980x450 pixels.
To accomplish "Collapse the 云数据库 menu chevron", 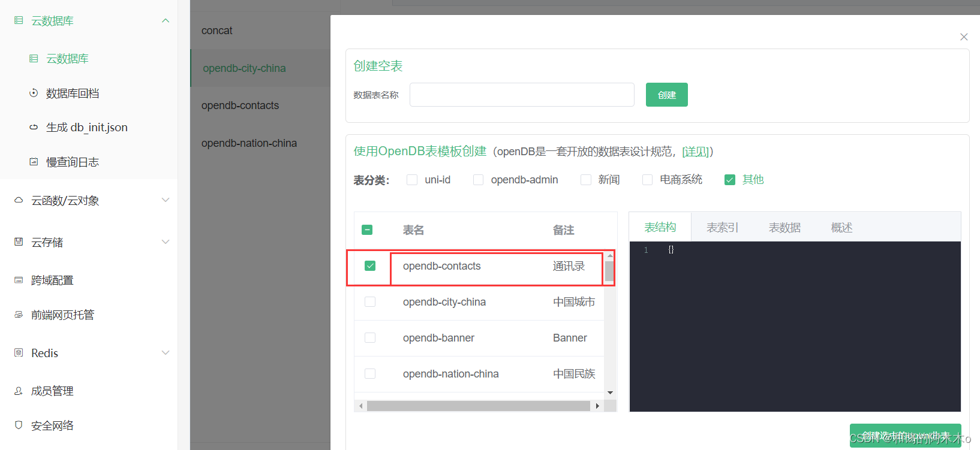I will 166,20.
